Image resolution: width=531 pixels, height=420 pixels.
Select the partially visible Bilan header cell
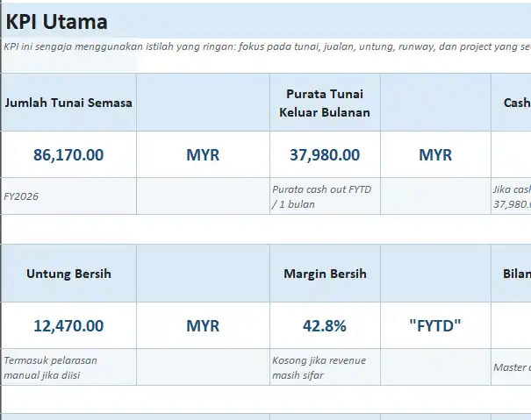pyautogui.click(x=511, y=274)
